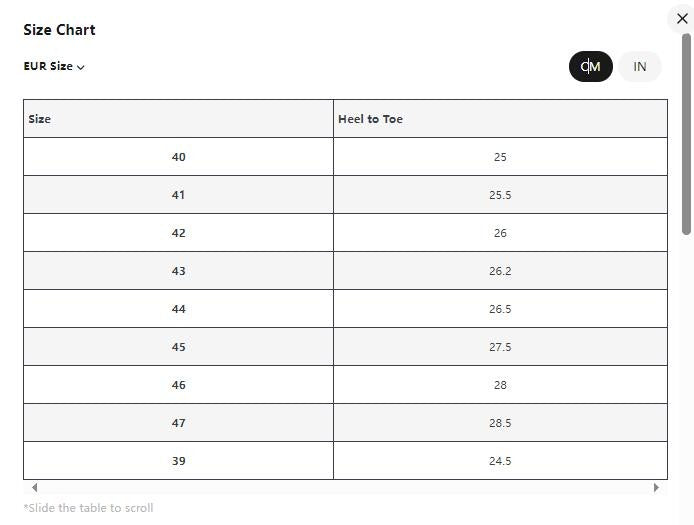Click size 42 in the table
The width and height of the screenshot is (694, 525).
178,233
